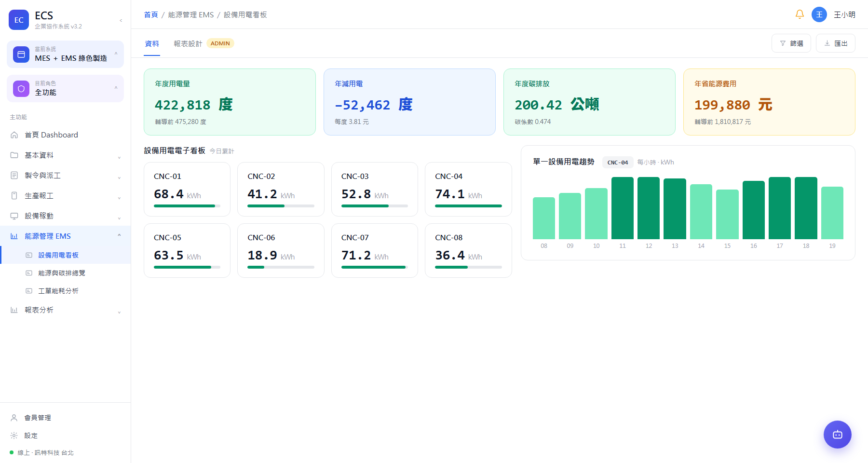Go to 首頁 breadcrumb link
The width and height of the screenshot is (868, 463).
click(x=151, y=14)
